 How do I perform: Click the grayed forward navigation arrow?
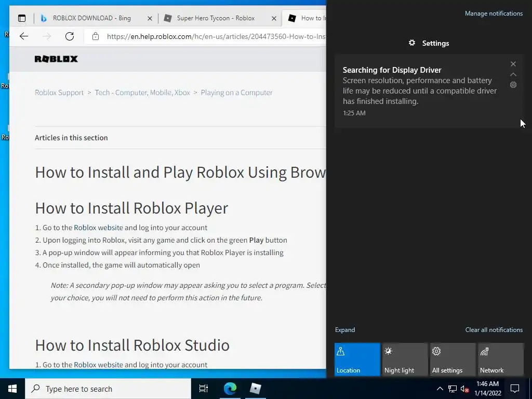click(x=47, y=36)
